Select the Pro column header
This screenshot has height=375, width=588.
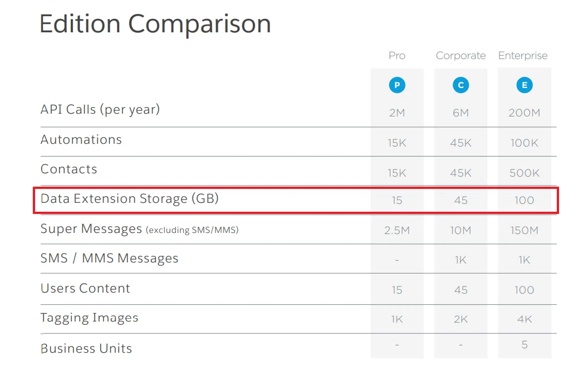click(397, 56)
